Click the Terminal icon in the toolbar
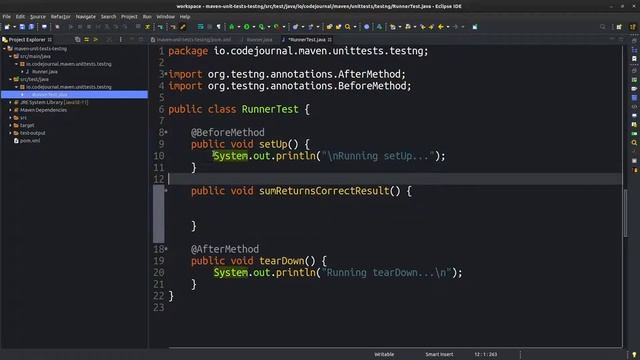 pos(44,27)
